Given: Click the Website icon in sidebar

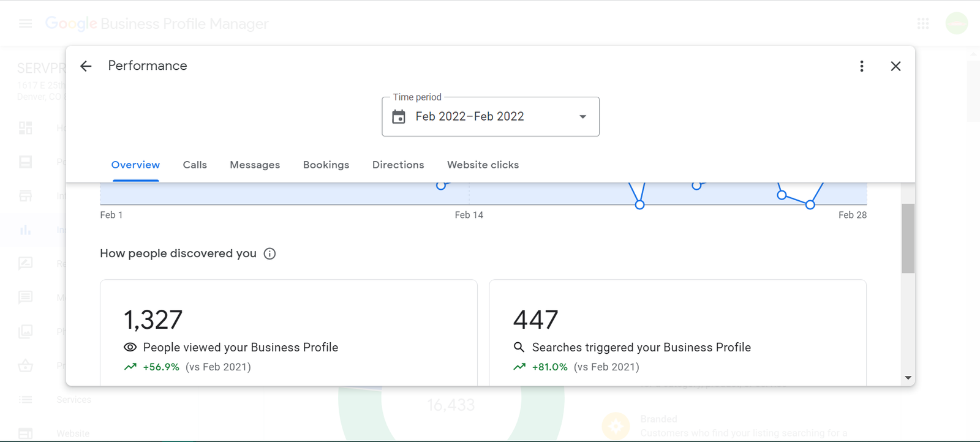Looking at the screenshot, I should click(x=25, y=433).
